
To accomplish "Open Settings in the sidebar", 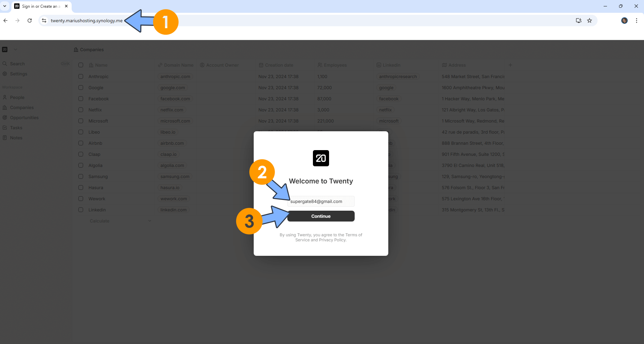I will pos(19,74).
